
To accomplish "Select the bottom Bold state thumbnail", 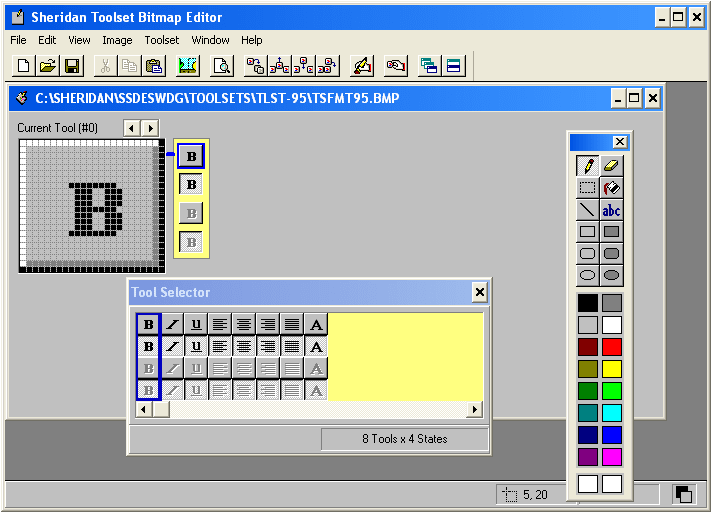I will tap(191, 242).
